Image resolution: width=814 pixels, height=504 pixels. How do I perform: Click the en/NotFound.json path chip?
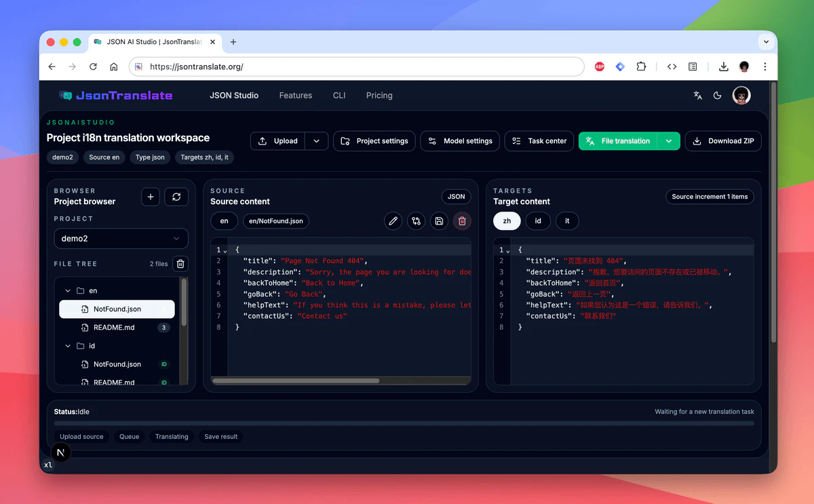tap(276, 221)
